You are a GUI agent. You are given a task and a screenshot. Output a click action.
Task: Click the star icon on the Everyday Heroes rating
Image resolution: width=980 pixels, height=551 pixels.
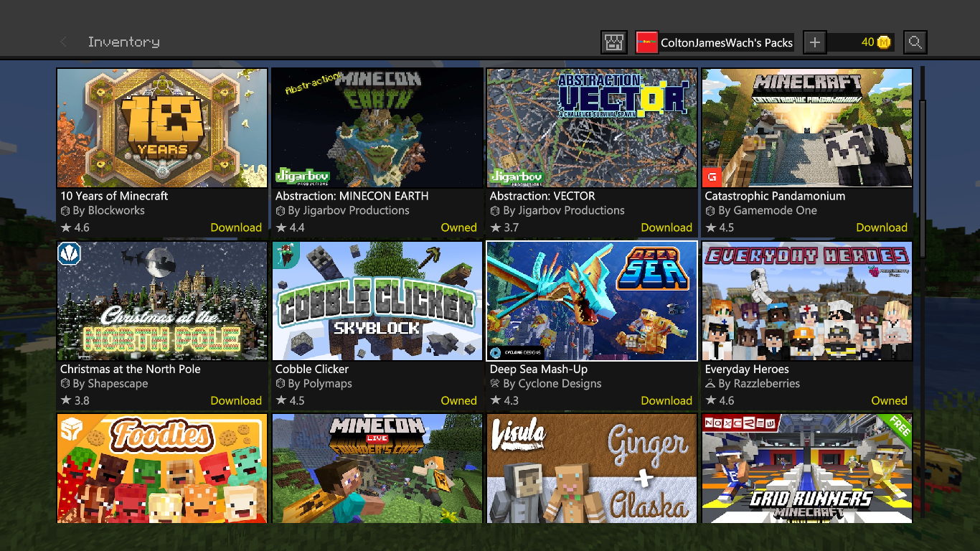tap(711, 401)
